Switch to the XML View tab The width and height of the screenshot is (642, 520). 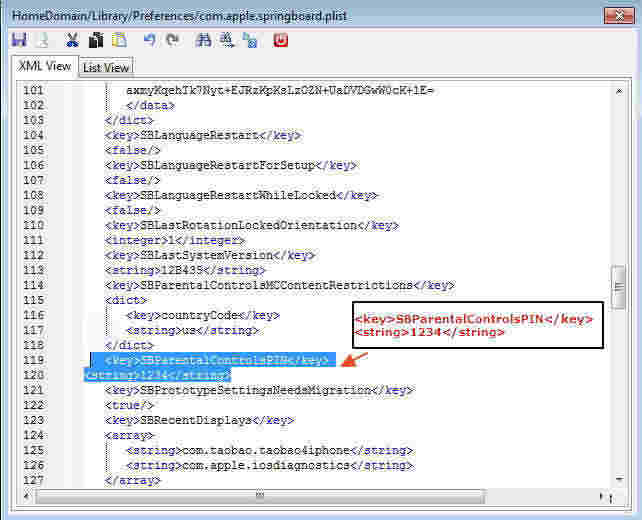tap(45, 66)
